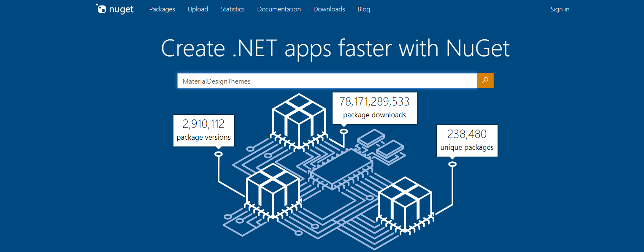Viewport: 644px width, 252px height.
Task: Sign in to your NuGet account
Action: pyautogui.click(x=560, y=9)
